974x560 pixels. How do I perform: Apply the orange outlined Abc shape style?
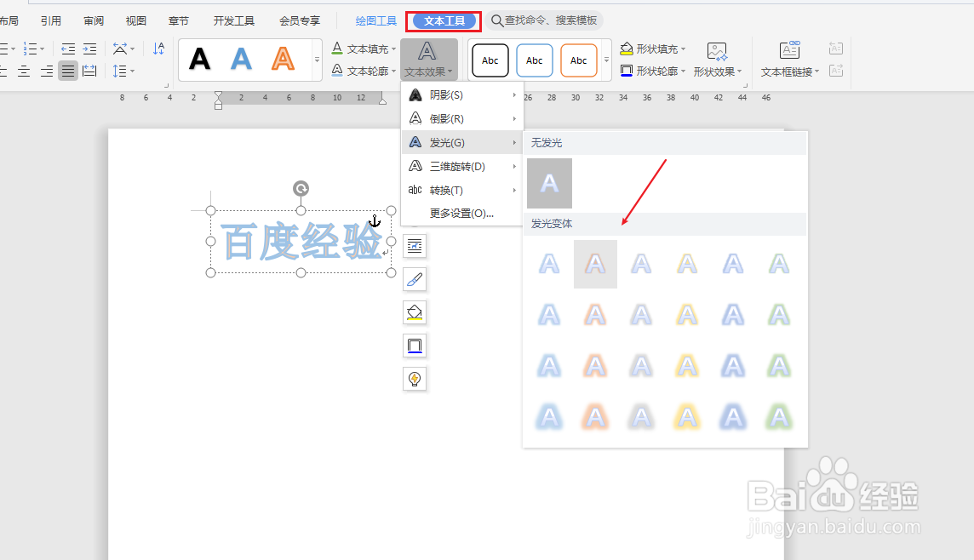click(x=578, y=60)
